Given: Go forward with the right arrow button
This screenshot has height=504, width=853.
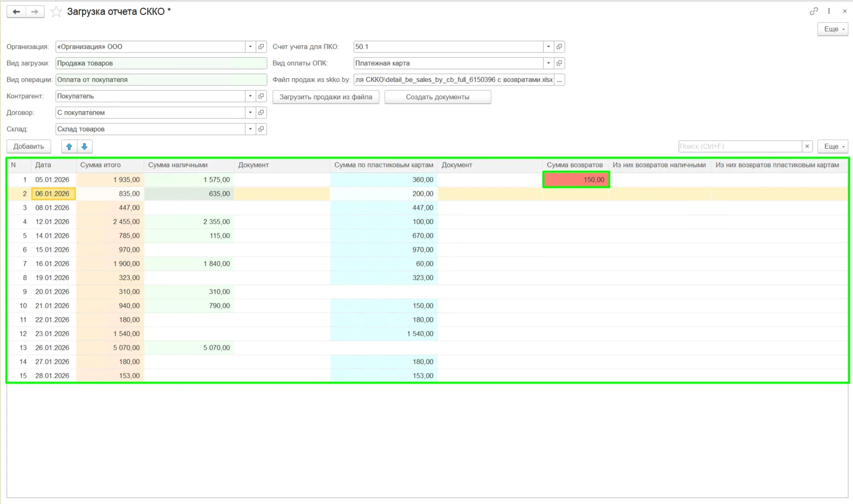Looking at the screenshot, I should point(34,11).
